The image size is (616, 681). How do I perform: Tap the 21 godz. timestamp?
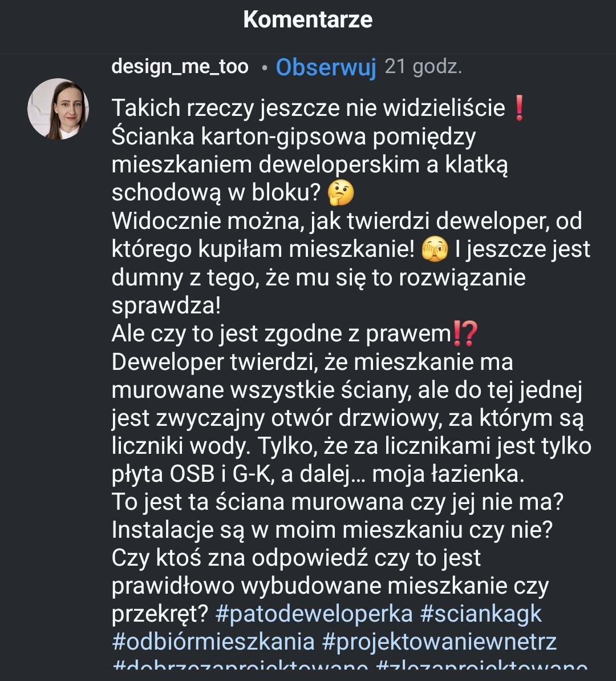tap(423, 67)
